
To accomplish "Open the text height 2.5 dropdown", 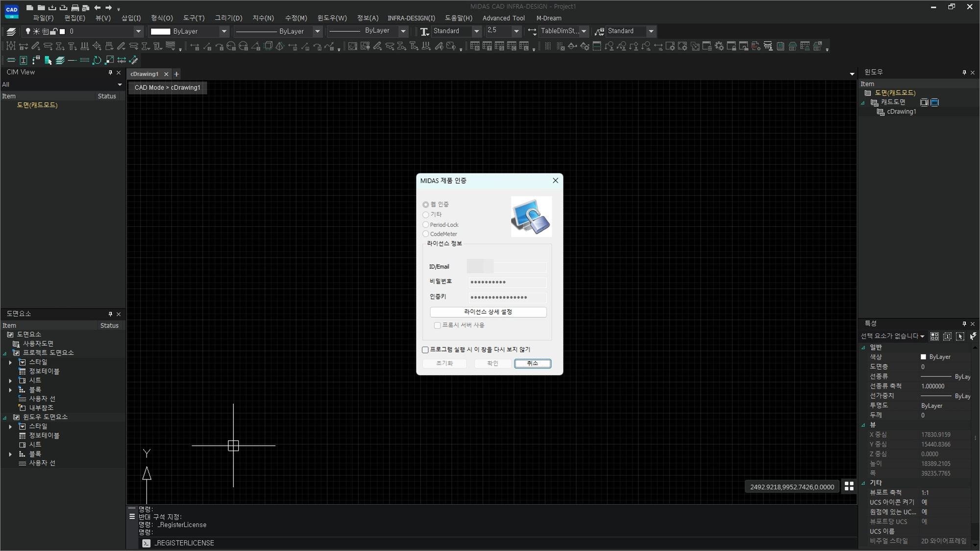I will pos(516,31).
